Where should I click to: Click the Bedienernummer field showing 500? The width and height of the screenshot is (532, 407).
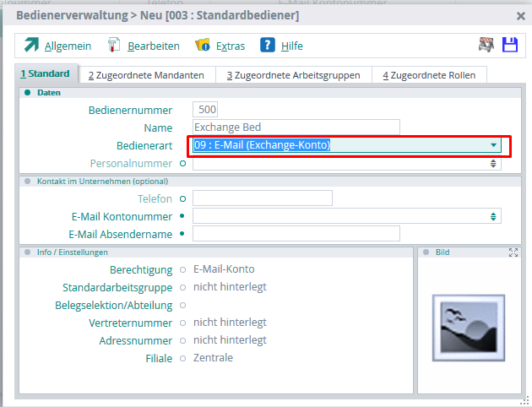[206, 110]
